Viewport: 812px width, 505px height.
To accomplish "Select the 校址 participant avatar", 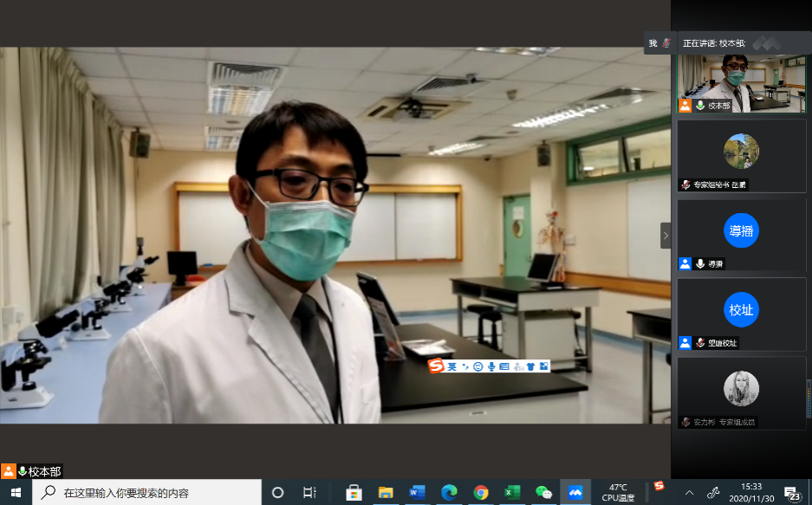I will tap(741, 309).
